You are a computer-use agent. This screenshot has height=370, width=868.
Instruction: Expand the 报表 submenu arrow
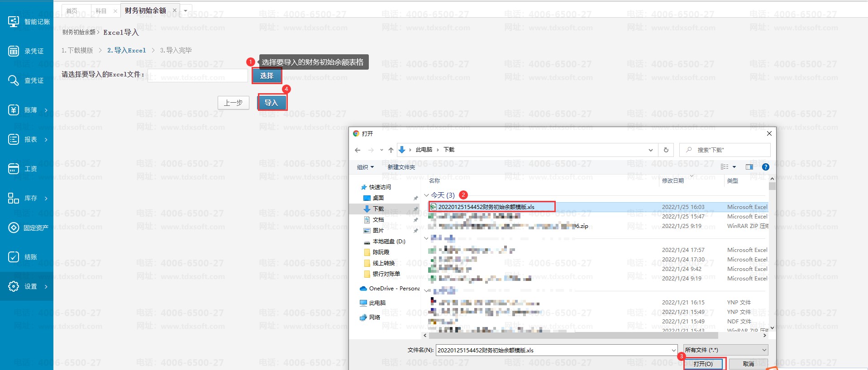(46, 139)
